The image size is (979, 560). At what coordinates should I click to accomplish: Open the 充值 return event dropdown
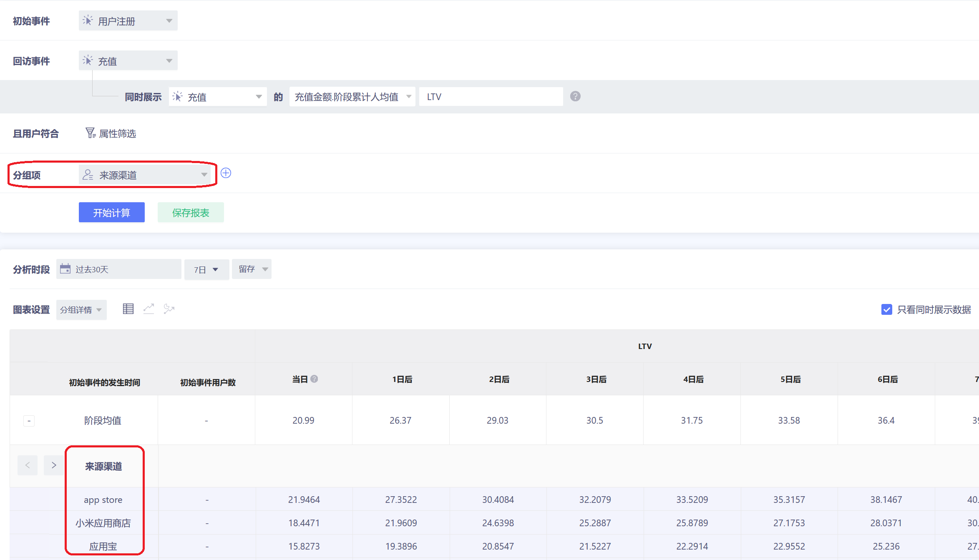(x=128, y=61)
